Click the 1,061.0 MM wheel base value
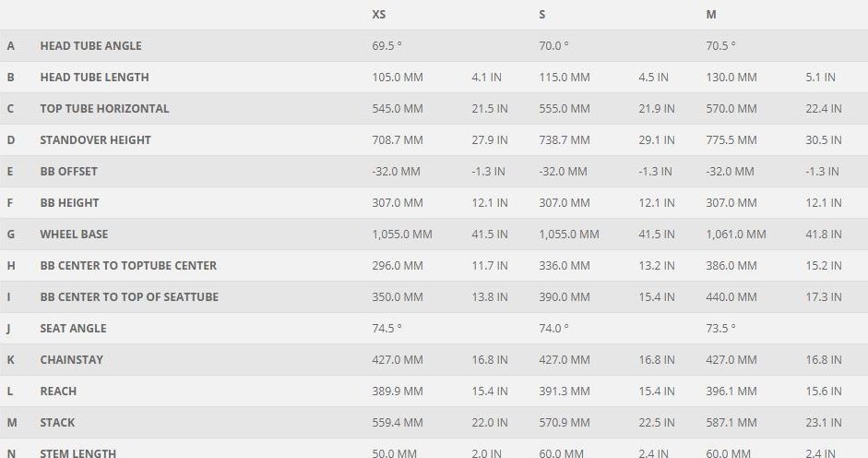The image size is (868, 458). coord(735,235)
